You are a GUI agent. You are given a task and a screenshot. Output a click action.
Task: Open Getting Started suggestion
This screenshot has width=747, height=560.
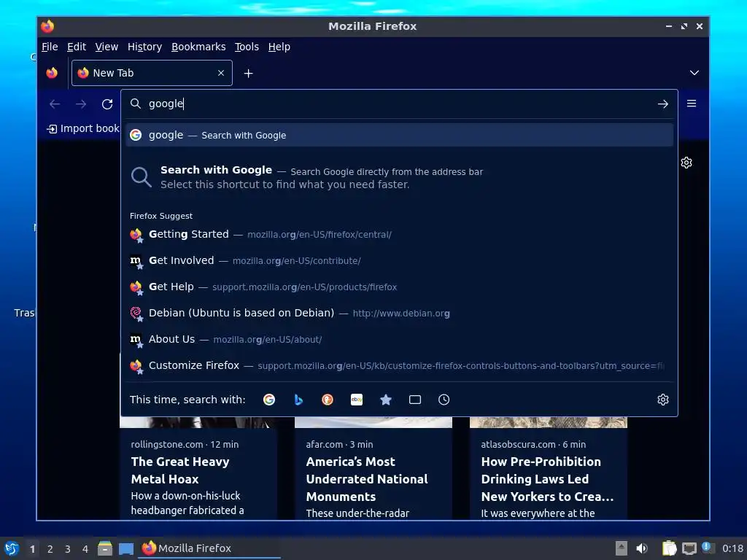coord(399,234)
